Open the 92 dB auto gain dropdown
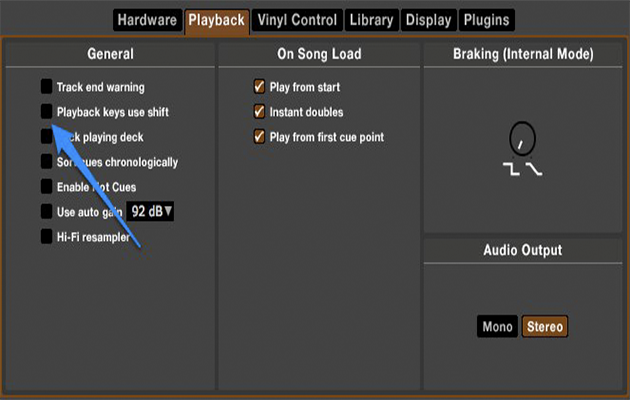This screenshot has width=630, height=400. pos(150,211)
